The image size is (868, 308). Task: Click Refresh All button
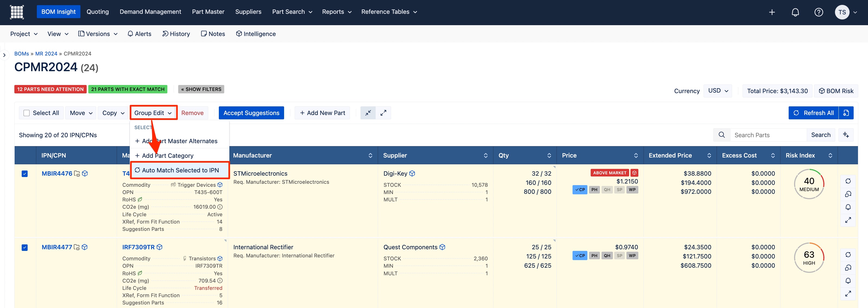tap(813, 113)
